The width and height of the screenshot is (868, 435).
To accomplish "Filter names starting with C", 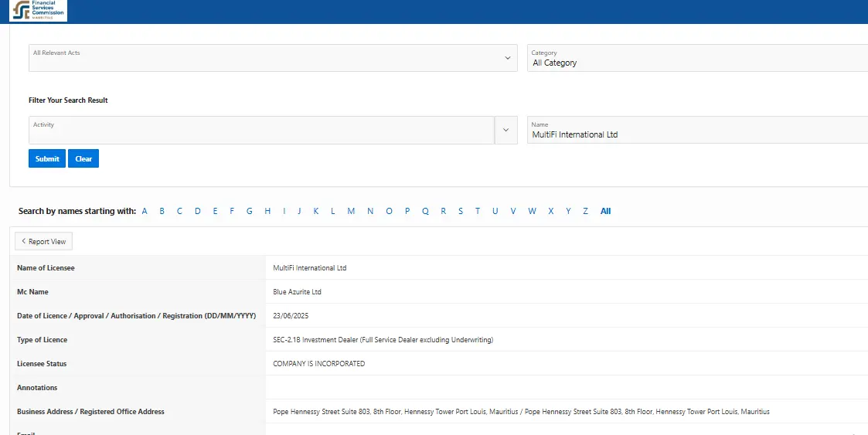I will click(x=179, y=211).
